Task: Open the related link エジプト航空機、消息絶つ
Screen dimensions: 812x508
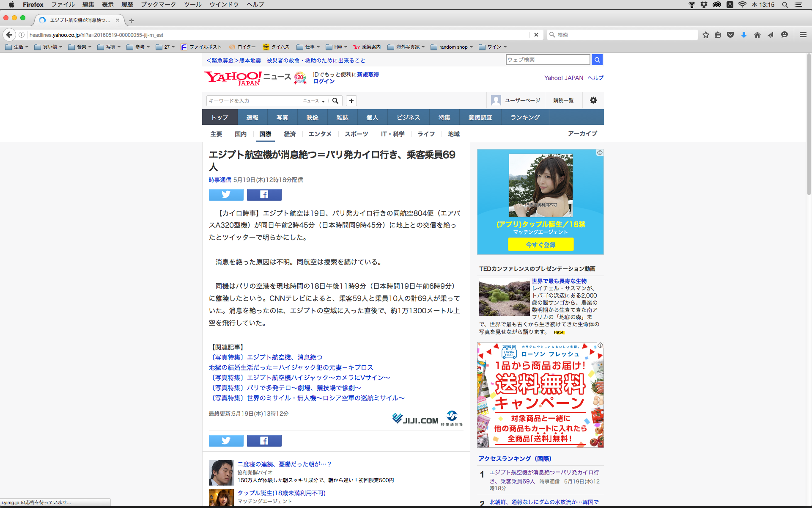Action: coord(284,357)
